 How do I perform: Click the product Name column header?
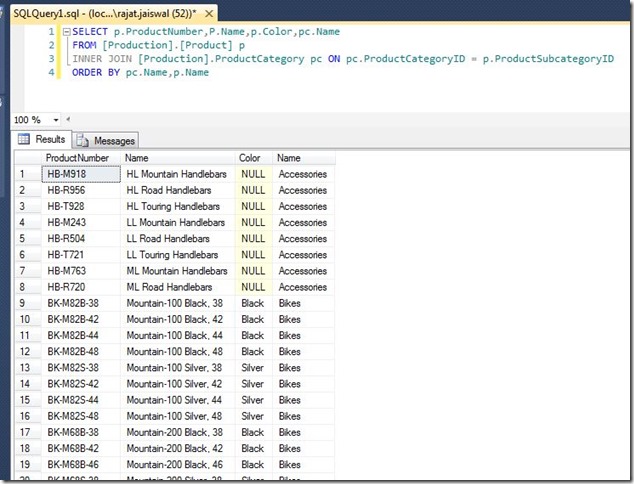tap(178, 158)
